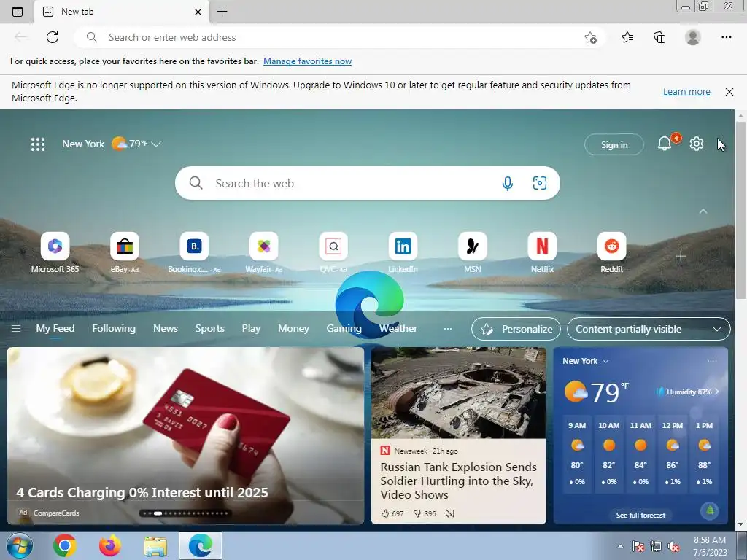Open the QVC quick link
The image size is (747, 560).
333,253
